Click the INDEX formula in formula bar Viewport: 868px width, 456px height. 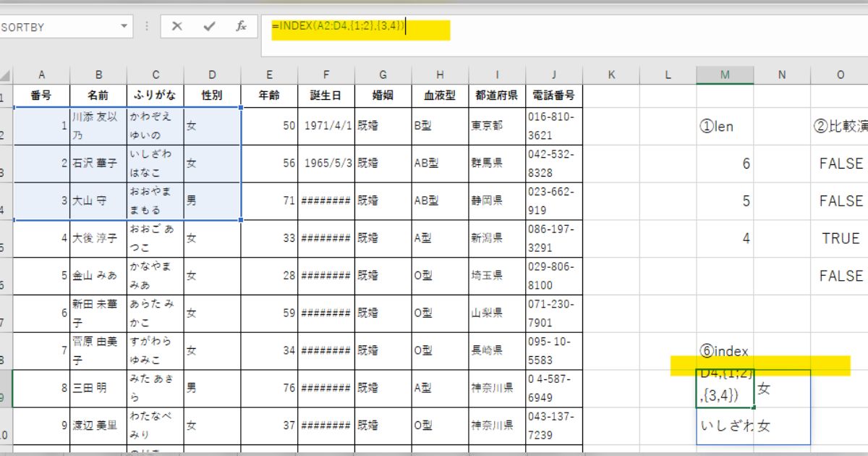click(338, 27)
